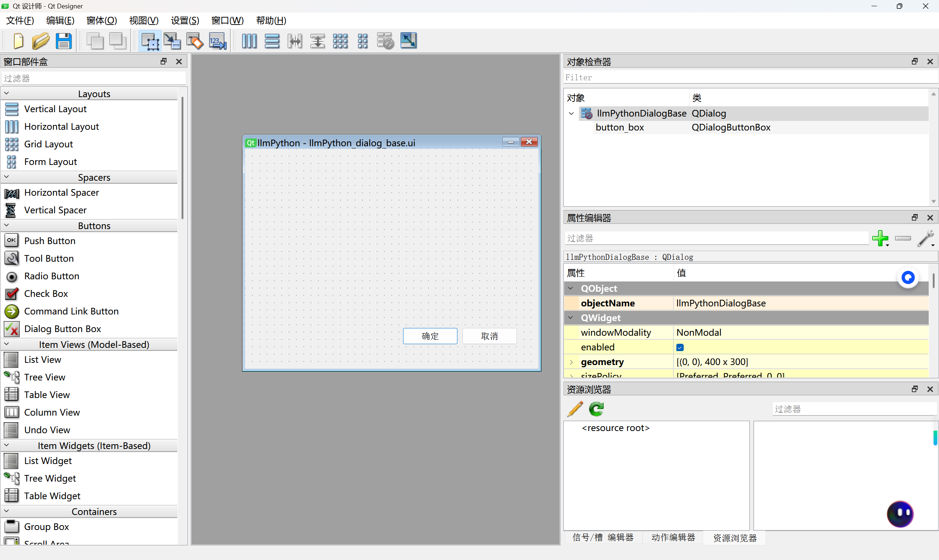Click the widget box 过滤器 filter field
This screenshot has height=560, width=939.
click(94, 78)
